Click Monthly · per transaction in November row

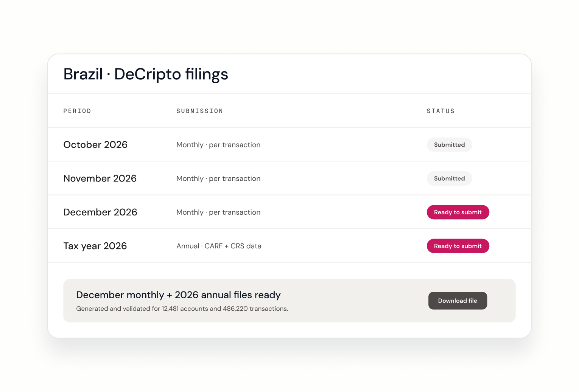(218, 178)
